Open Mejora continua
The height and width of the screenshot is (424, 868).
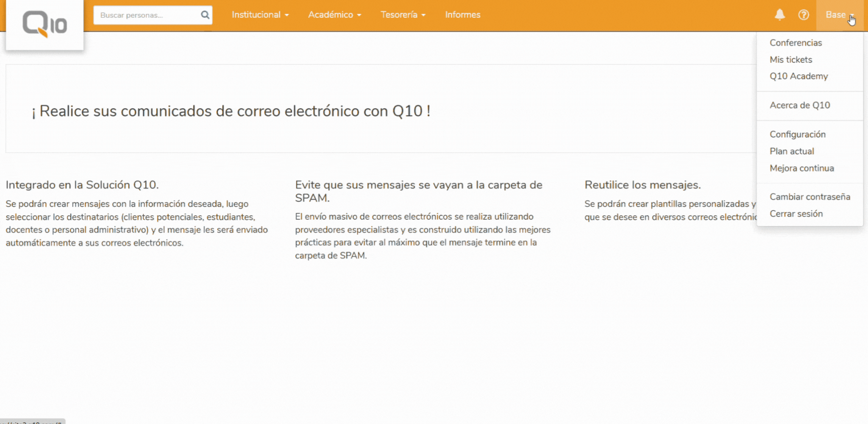pos(801,168)
